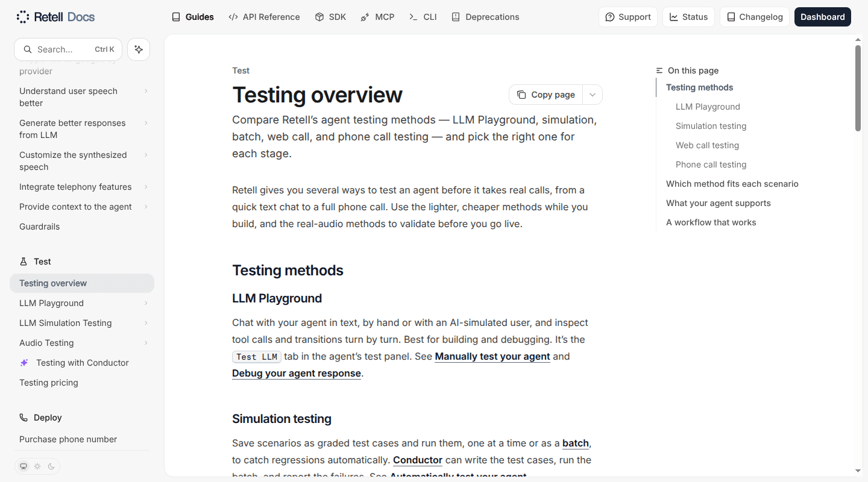
Task: Expand LLM Simulation Testing chevron
Action: [146, 323]
